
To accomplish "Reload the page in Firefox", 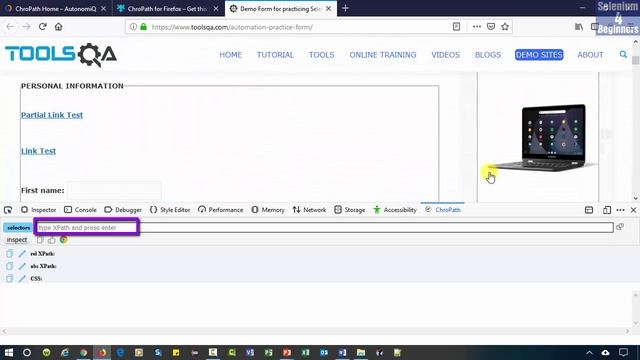I will point(42,27).
